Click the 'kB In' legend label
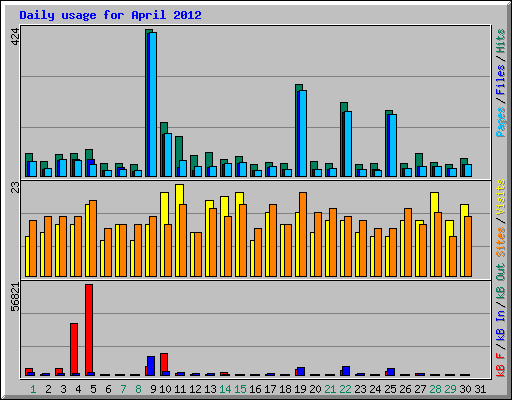Screen dimensions: 512x400 500,325
